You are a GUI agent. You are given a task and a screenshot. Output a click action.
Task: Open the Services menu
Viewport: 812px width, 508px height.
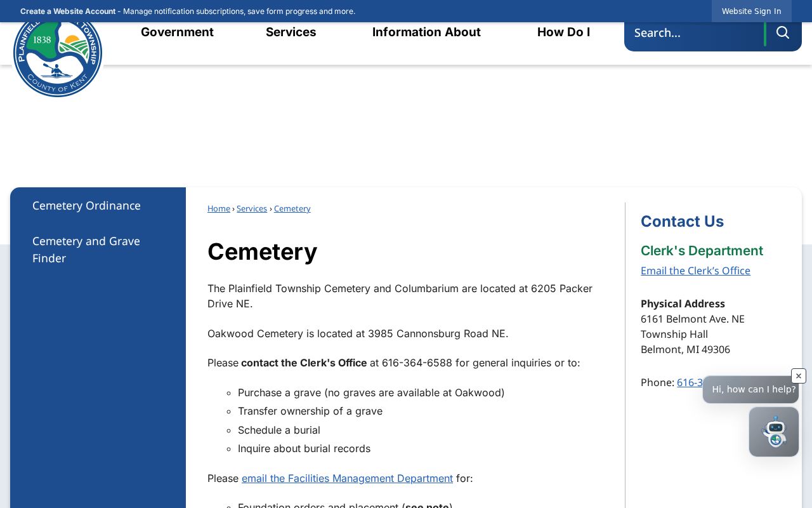(x=291, y=32)
